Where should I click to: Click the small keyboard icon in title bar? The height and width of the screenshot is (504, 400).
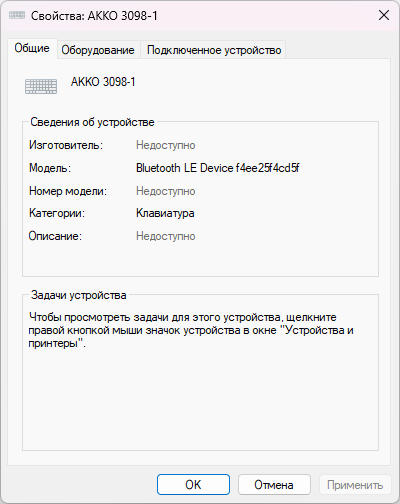pyautogui.click(x=17, y=15)
